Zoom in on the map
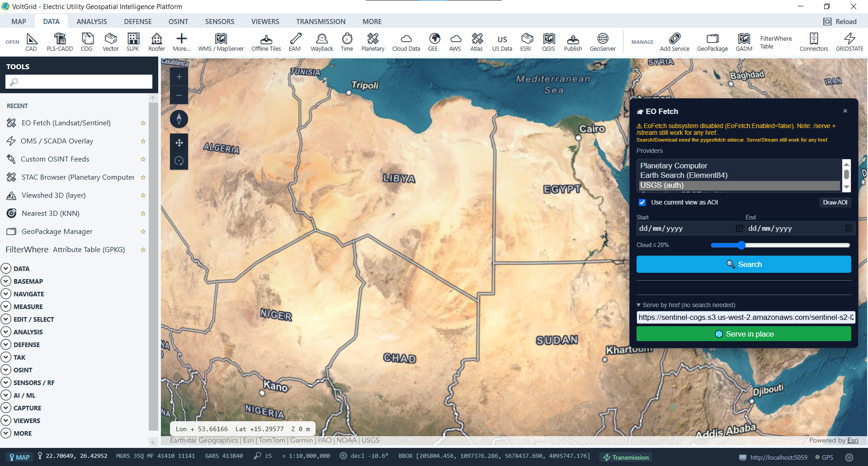This screenshot has height=466, width=868. 179,77
